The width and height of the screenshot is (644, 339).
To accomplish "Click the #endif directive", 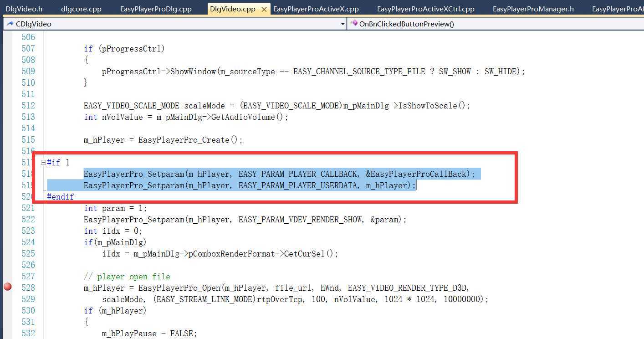I will (x=60, y=197).
